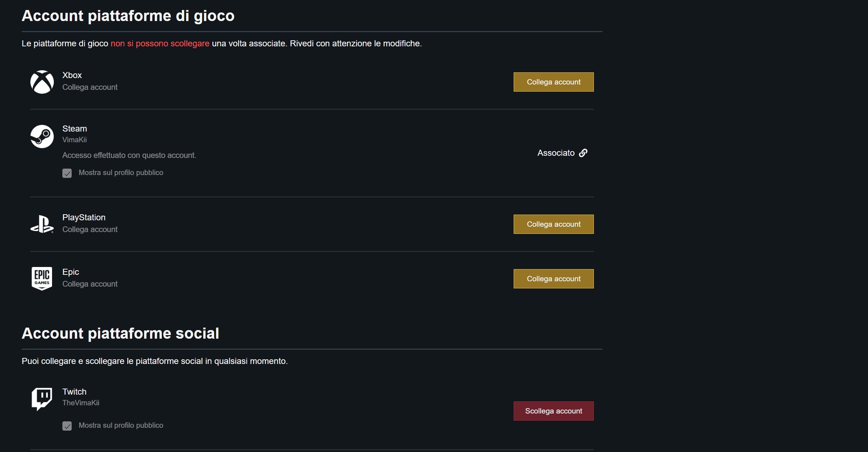Click the Xbox logo icon
The image size is (868, 452).
tap(42, 82)
